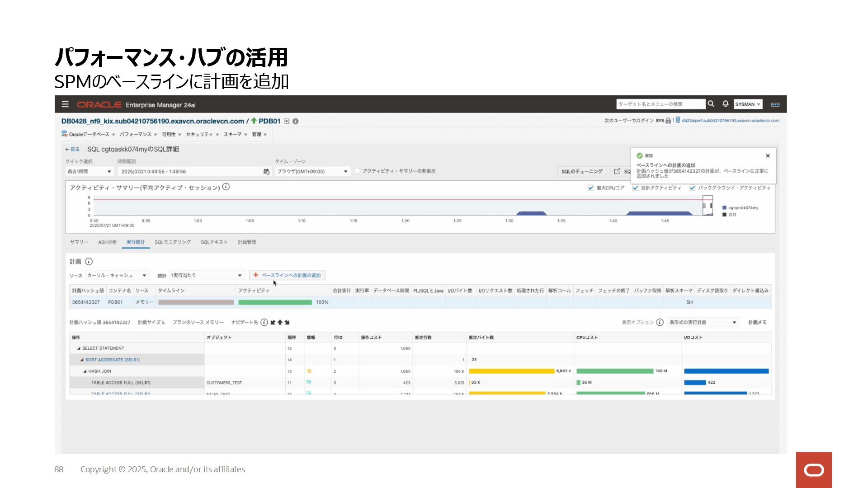This screenshot has width=868, height=488.
Task: Click the info icon beside 計画 heading
Action: 89,262
